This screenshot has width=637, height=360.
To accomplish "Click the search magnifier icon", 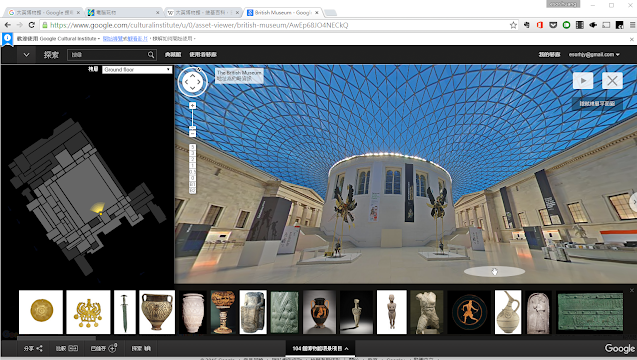I will [x=151, y=55].
